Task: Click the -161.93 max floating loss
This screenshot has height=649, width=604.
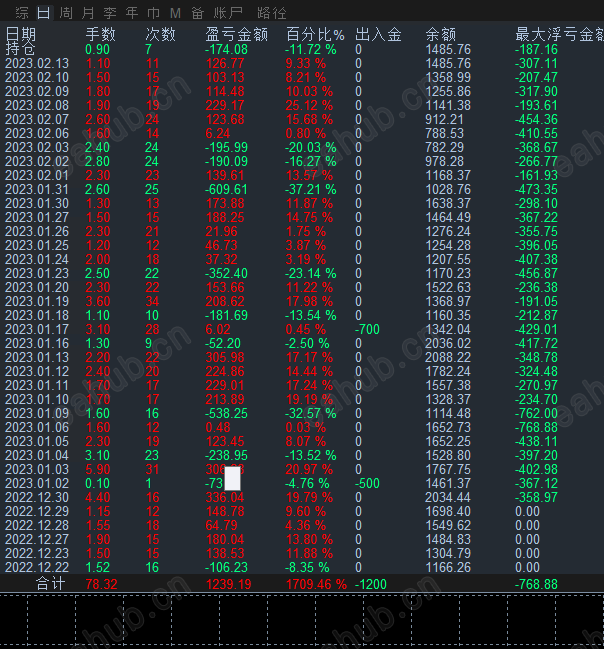Action: (x=537, y=175)
